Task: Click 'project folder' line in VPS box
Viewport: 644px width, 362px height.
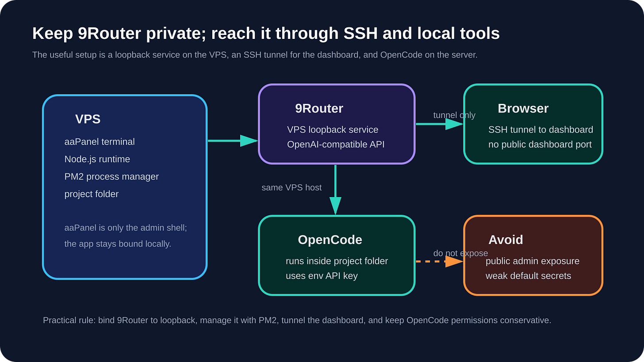Action: point(92,194)
